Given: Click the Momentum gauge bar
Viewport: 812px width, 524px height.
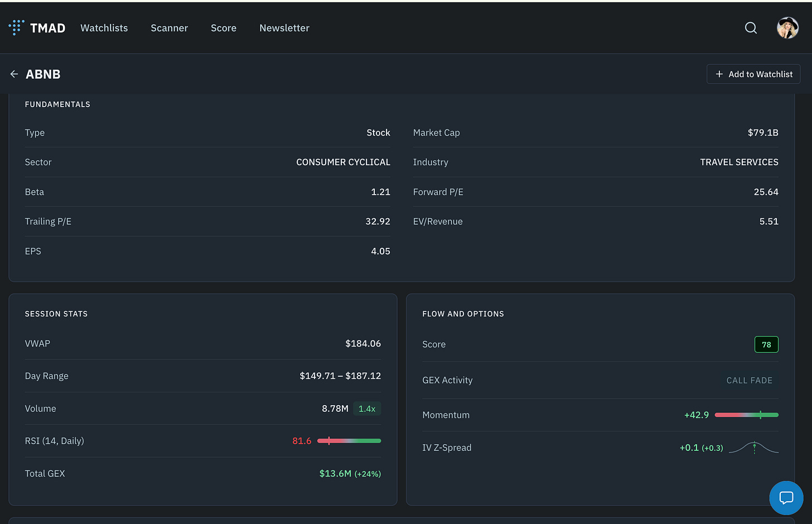Looking at the screenshot, I should point(746,415).
